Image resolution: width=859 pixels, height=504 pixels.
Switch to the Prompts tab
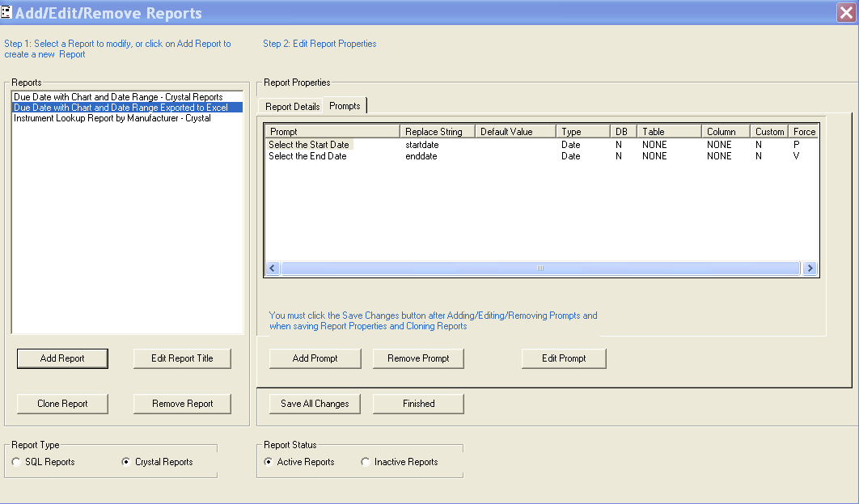tap(345, 106)
